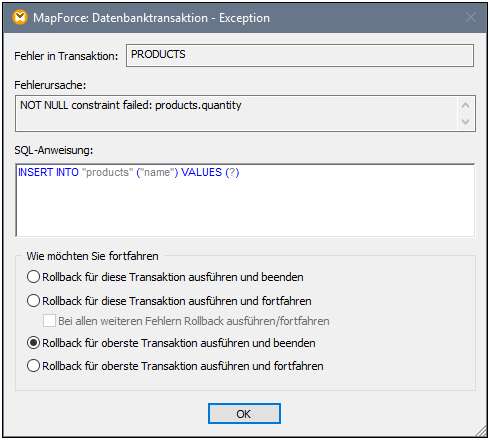Click scroll down arrow in Fehlerursache box
This screenshot has width=490, height=440.
point(466,122)
